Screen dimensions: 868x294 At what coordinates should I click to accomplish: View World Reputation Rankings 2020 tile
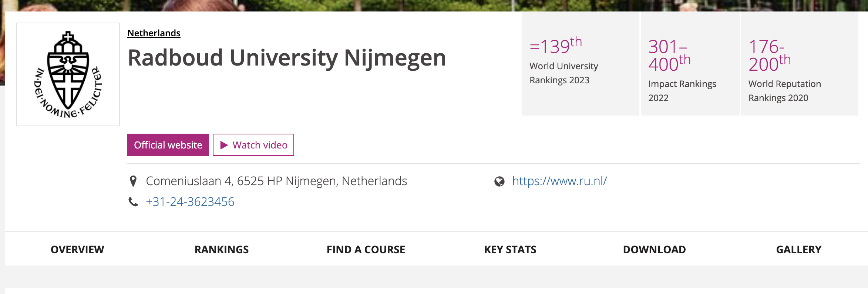[x=799, y=64]
